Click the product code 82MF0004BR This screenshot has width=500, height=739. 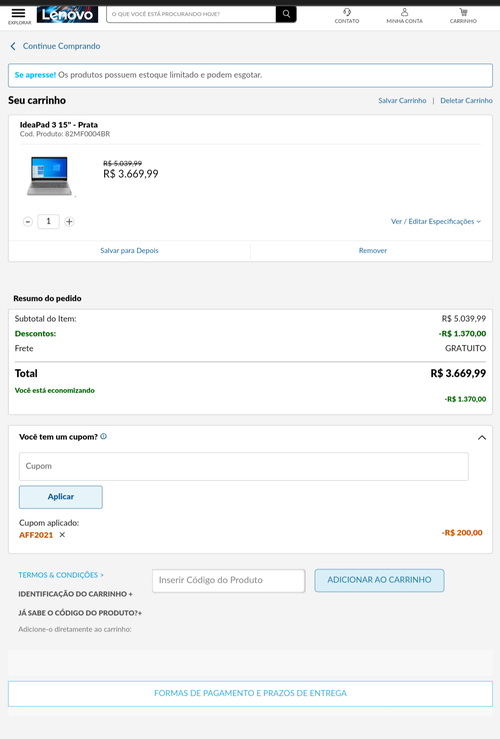[88, 134]
